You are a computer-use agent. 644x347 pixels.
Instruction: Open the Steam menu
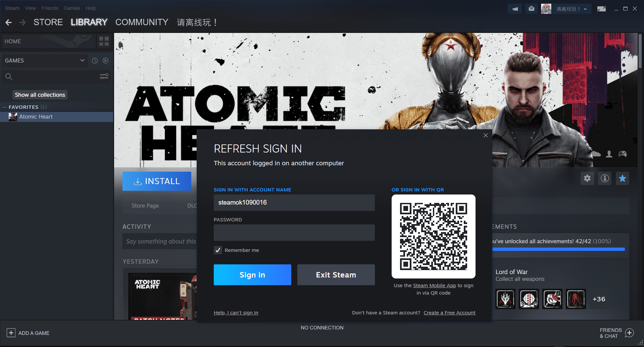coord(12,8)
